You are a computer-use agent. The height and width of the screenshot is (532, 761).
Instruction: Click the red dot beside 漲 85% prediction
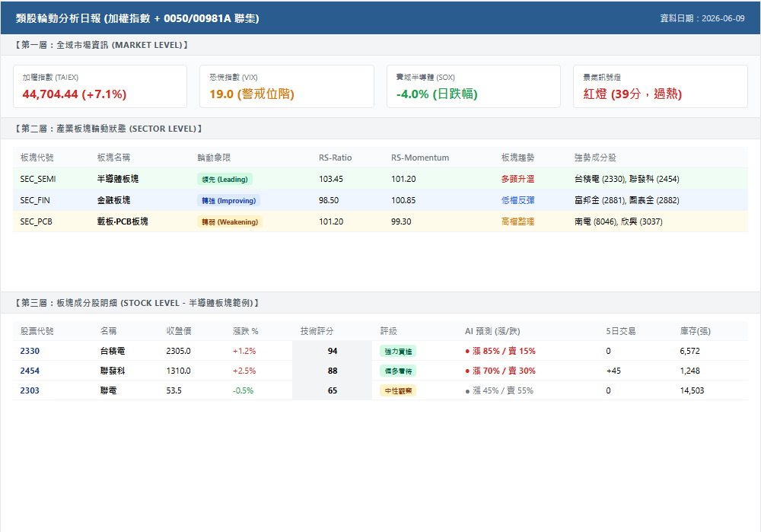pyautogui.click(x=467, y=352)
